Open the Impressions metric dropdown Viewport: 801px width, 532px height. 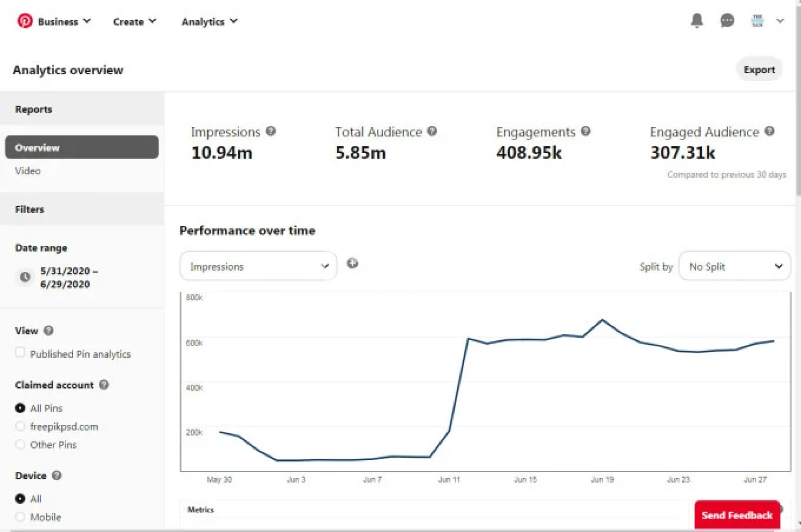point(258,266)
